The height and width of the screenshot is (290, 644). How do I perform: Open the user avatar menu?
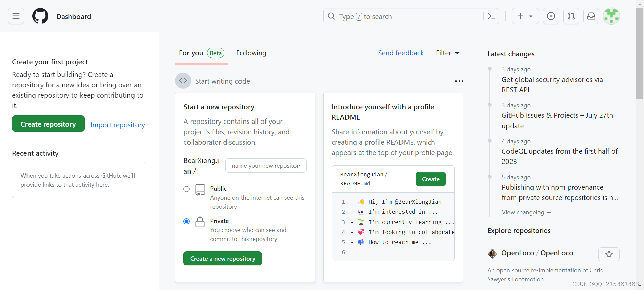(x=611, y=16)
